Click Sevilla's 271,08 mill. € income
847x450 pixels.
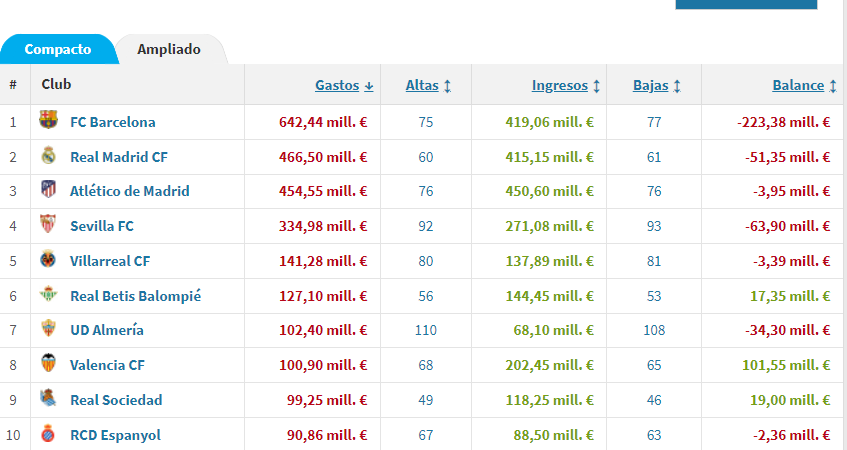coord(549,226)
